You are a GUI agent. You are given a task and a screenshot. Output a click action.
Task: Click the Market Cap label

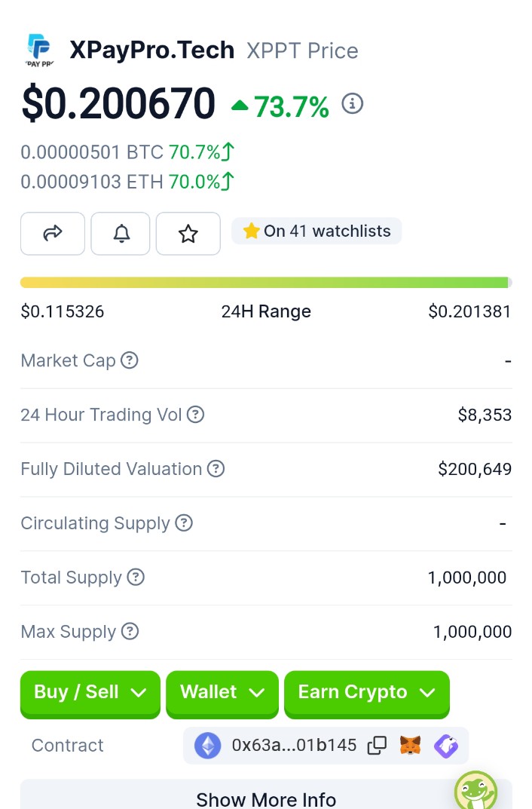68,360
